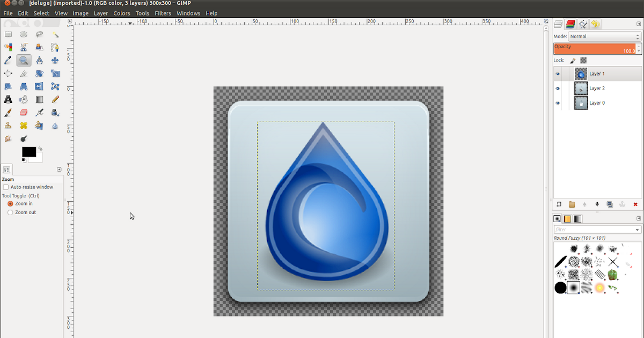Enable the Auto-resize window checkbox
The width and height of the screenshot is (644, 338).
click(x=6, y=187)
